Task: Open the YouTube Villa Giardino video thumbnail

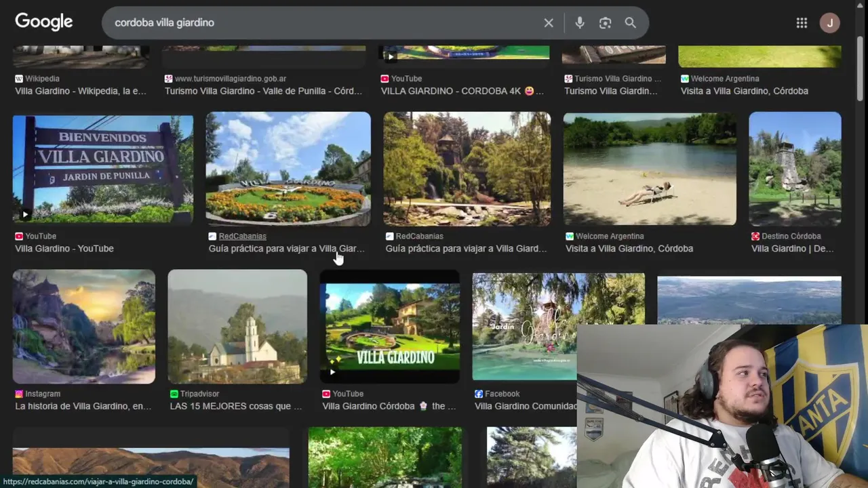Action: (390, 327)
